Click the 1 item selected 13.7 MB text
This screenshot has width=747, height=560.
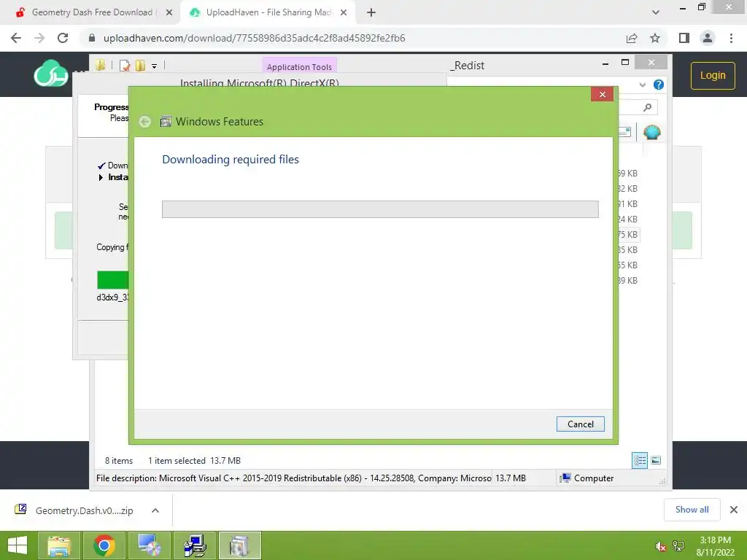(x=194, y=461)
